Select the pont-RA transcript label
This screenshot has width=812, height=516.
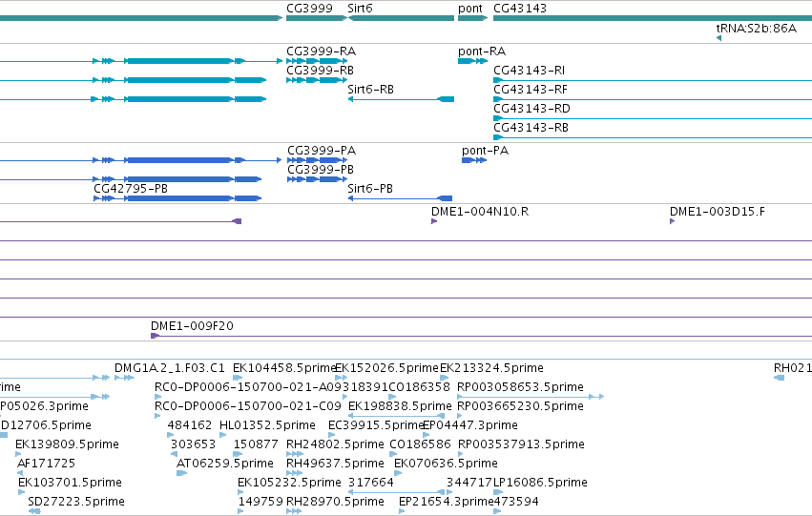pos(482,52)
